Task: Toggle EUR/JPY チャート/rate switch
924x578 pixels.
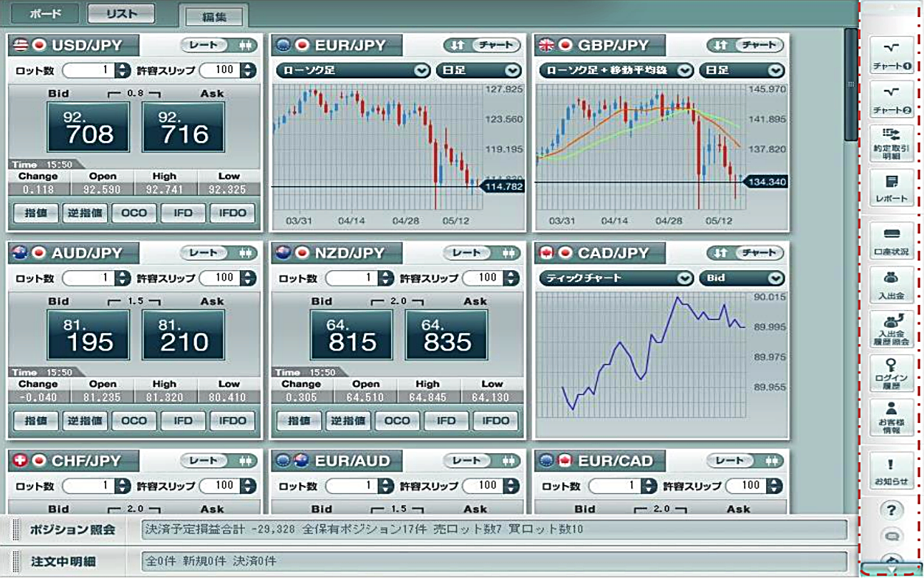Action: coord(481,45)
